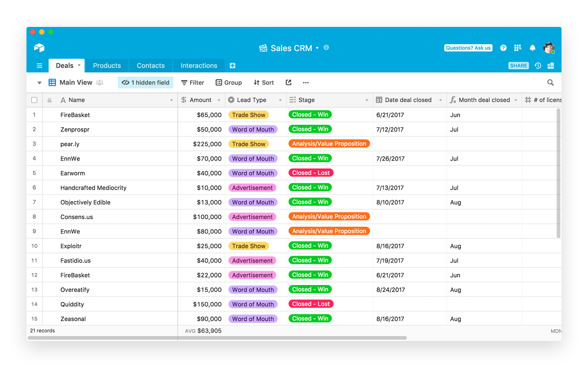Click the Trade Show tag for pear.ly

pos(249,144)
